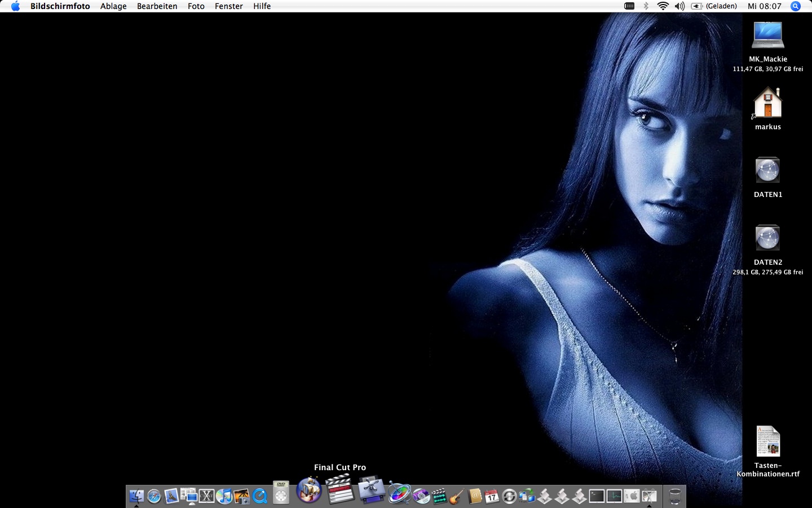Open DVD Studio Pro from the Dock

pos(421,496)
